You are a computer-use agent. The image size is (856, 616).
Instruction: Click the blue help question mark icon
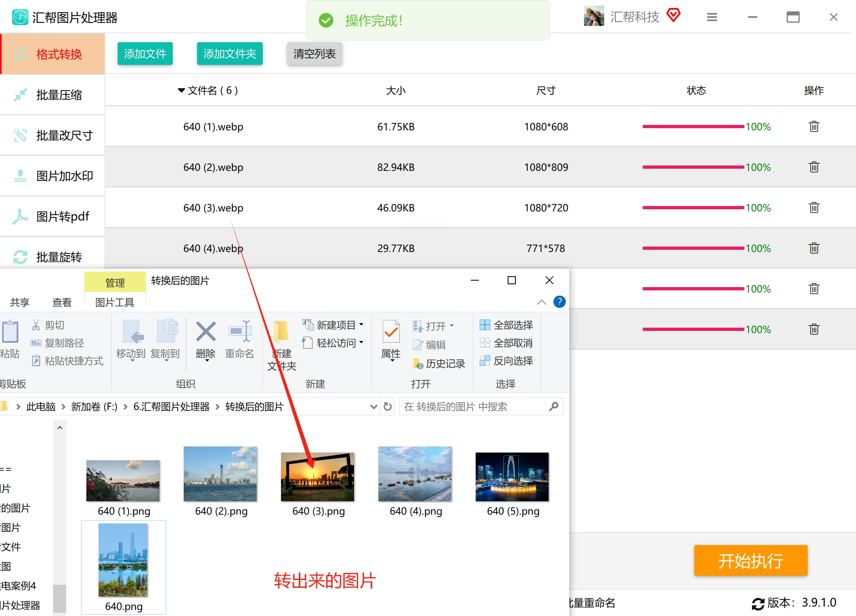pyautogui.click(x=559, y=302)
